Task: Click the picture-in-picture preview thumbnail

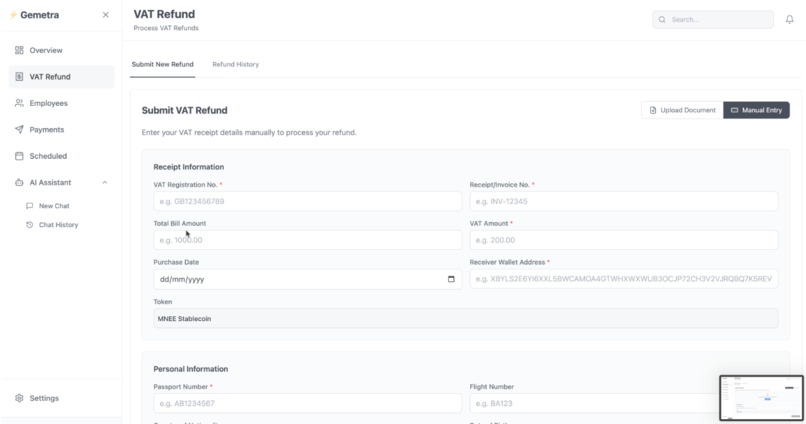Action: (x=761, y=398)
